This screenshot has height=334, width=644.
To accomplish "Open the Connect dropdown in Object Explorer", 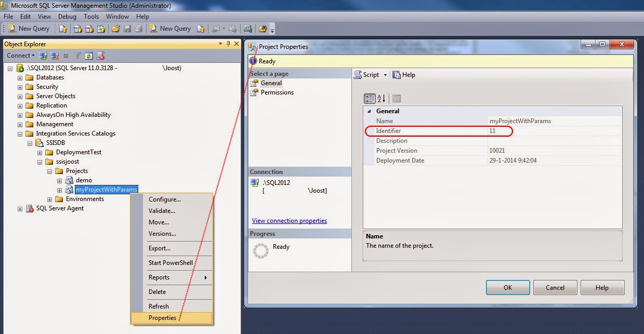I will pos(21,56).
